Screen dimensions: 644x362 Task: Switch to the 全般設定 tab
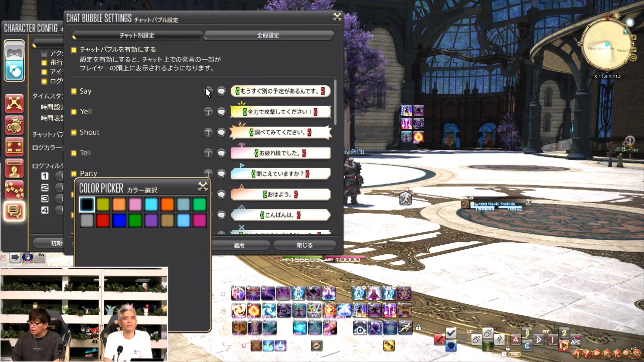[268, 35]
